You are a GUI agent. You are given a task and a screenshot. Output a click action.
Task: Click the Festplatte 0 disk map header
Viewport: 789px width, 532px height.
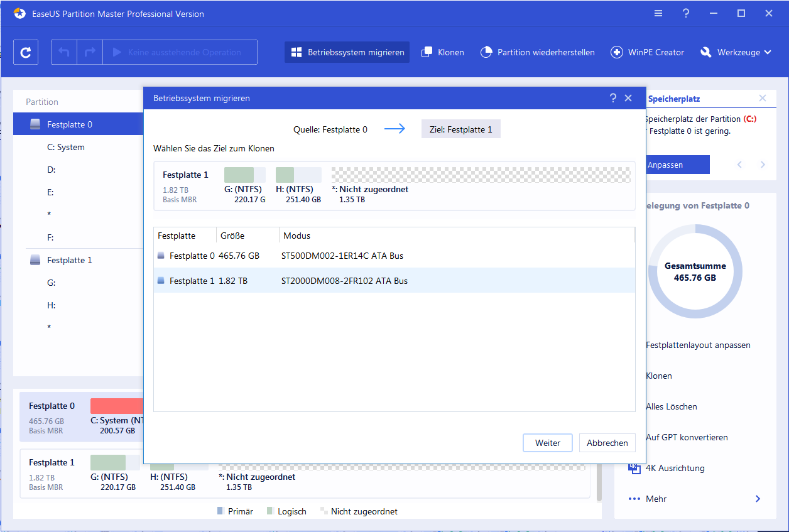click(x=52, y=406)
